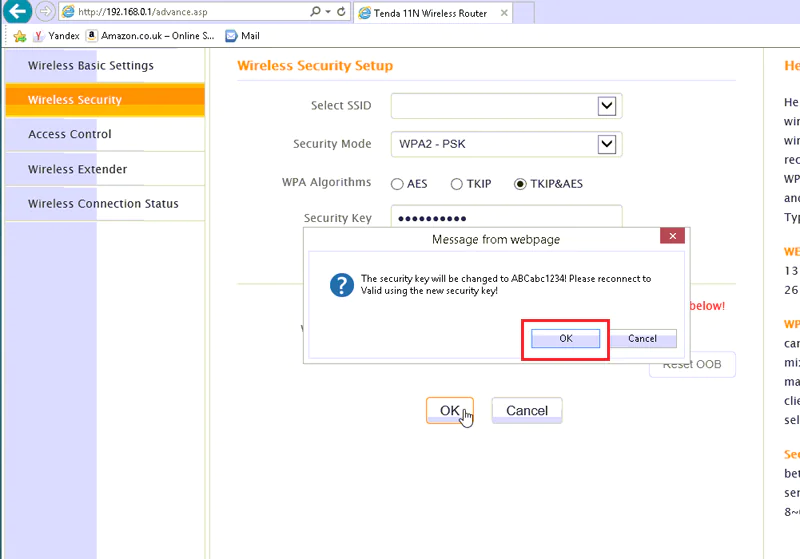800x559 pixels.
Task: Open the Access Control menu item
Action: coord(70,134)
